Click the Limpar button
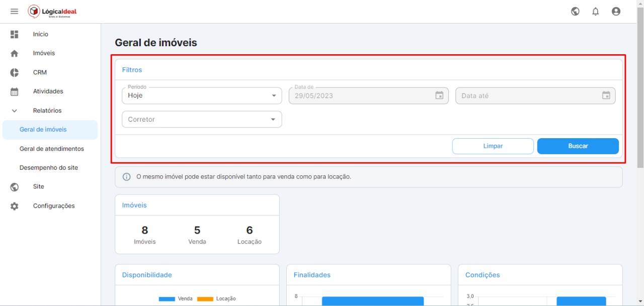The height and width of the screenshot is (306, 644). coord(493,146)
